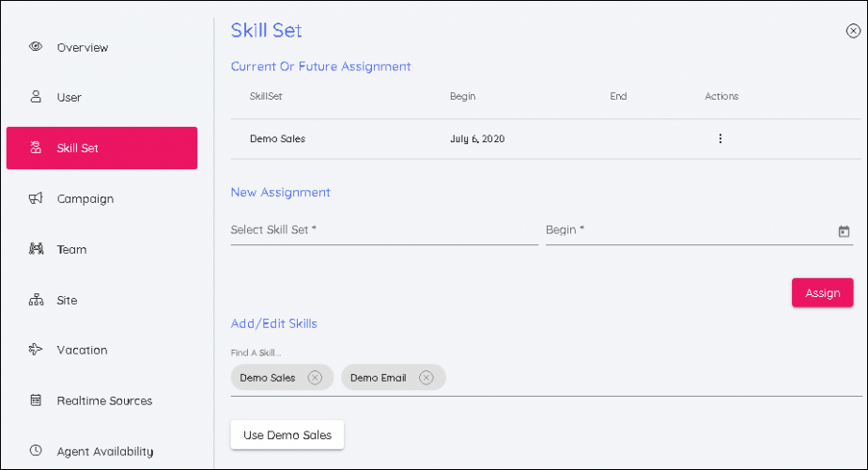868x470 pixels.
Task: Remove the Demo Email skill chip
Action: [426, 378]
